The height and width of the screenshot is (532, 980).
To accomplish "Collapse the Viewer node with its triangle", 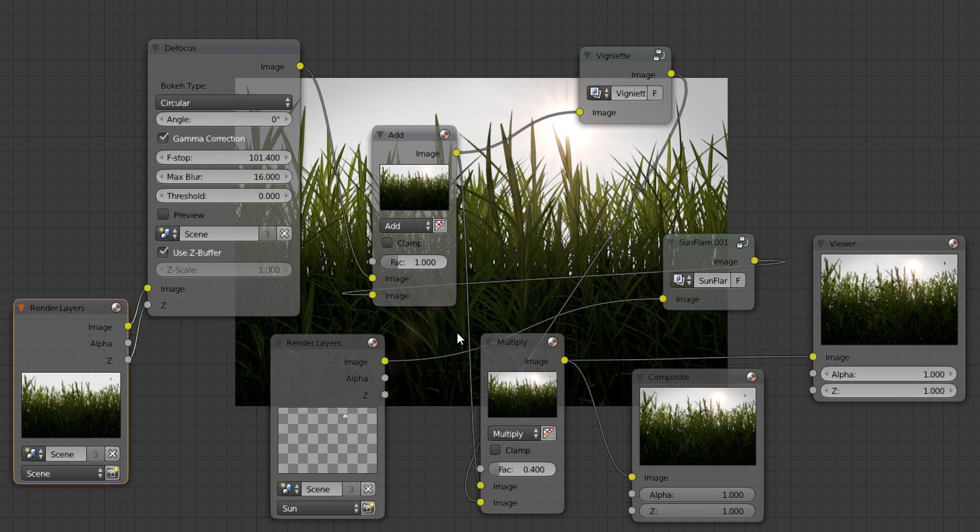I will [821, 243].
